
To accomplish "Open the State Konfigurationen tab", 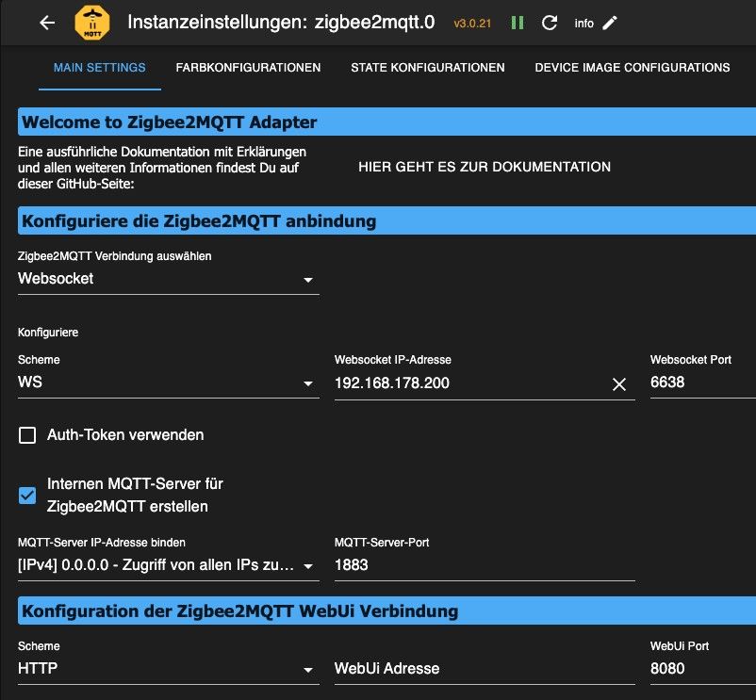I will click(x=428, y=68).
